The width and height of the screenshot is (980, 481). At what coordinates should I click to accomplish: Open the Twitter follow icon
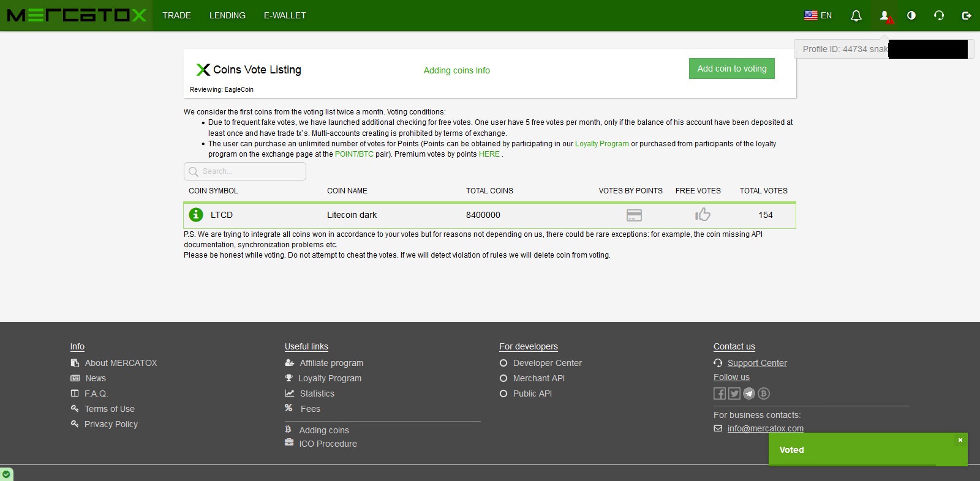point(734,393)
